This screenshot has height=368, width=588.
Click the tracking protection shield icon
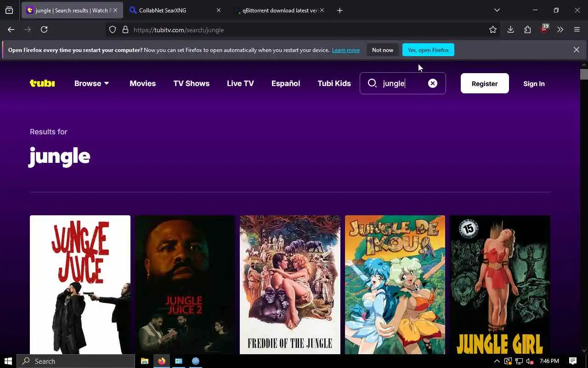point(113,29)
